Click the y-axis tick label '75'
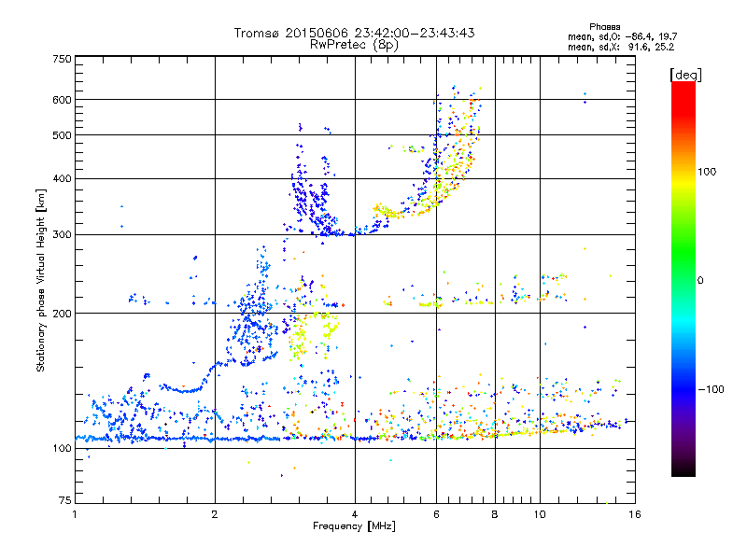The width and height of the screenshot is (747, 560). pyautogui.click(x=65, y=500)
